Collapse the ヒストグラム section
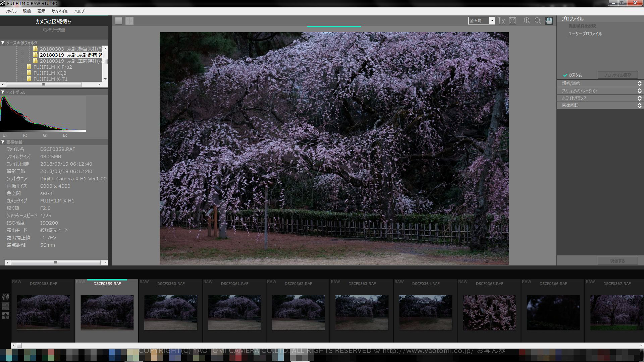This screenshot has width=644, height=362. (x=3, y=92)
